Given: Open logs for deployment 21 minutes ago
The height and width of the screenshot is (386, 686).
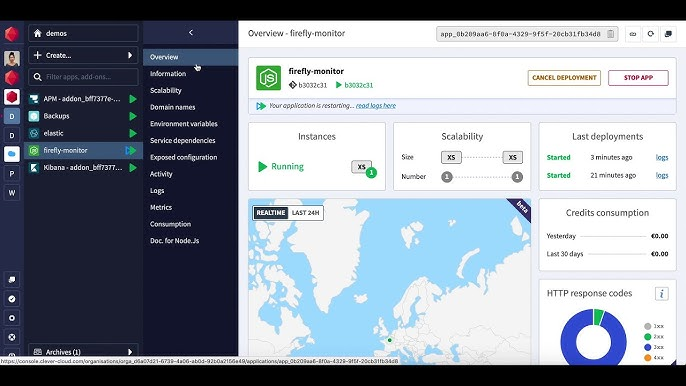Looking at the screenshot, I should click(x=662, y=175).
